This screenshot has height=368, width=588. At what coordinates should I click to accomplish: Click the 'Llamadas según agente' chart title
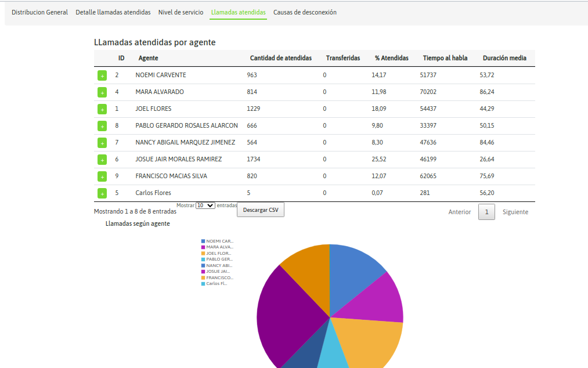(138, 223)
